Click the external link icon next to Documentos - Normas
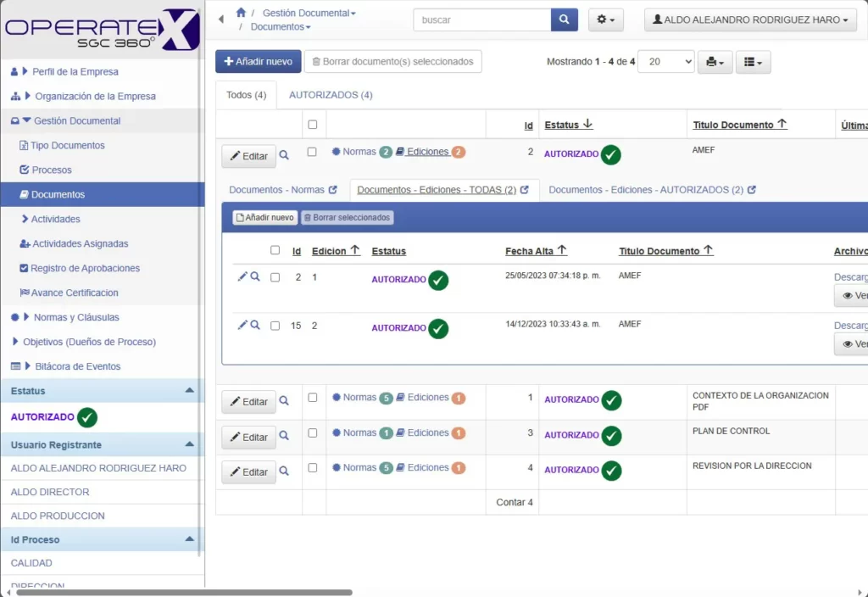 pos(332,190)
